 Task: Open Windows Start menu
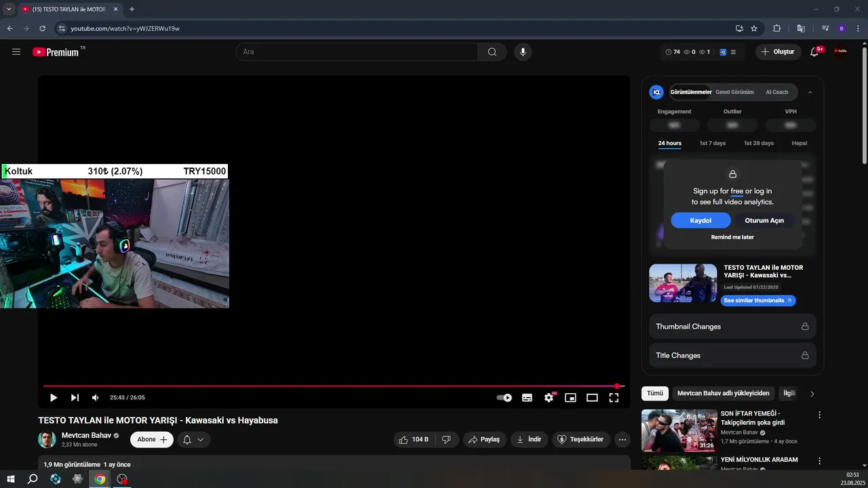tap(11, 479)
